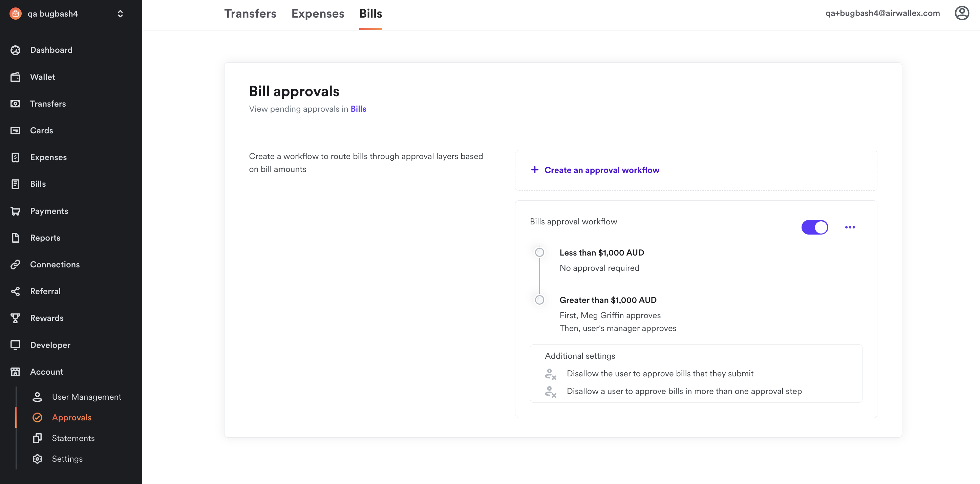Click the Referral share icon

[x=15, y=291]
